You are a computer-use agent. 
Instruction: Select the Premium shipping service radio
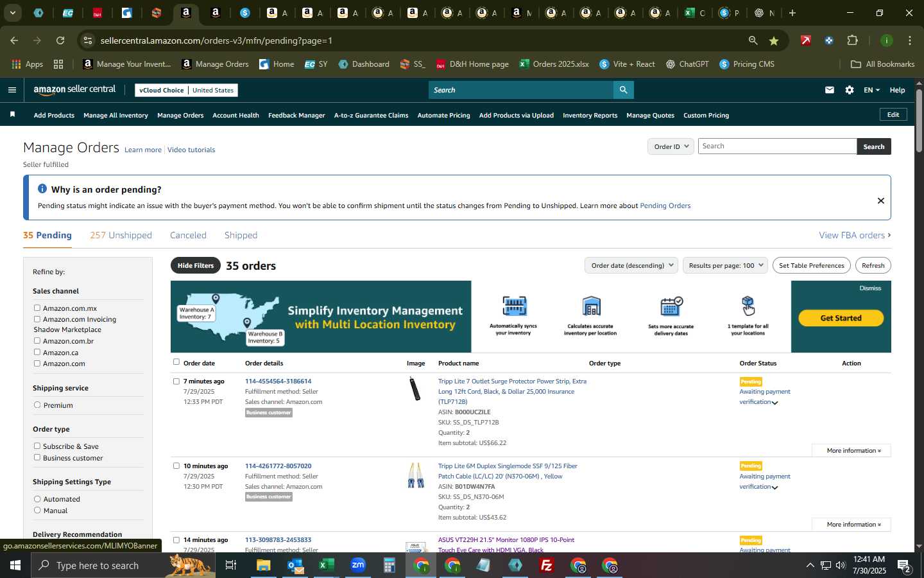(37, 405)
